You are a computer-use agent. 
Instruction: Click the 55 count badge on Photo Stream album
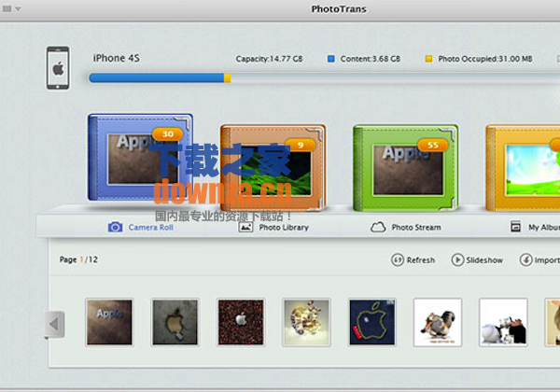pos(433,145)
